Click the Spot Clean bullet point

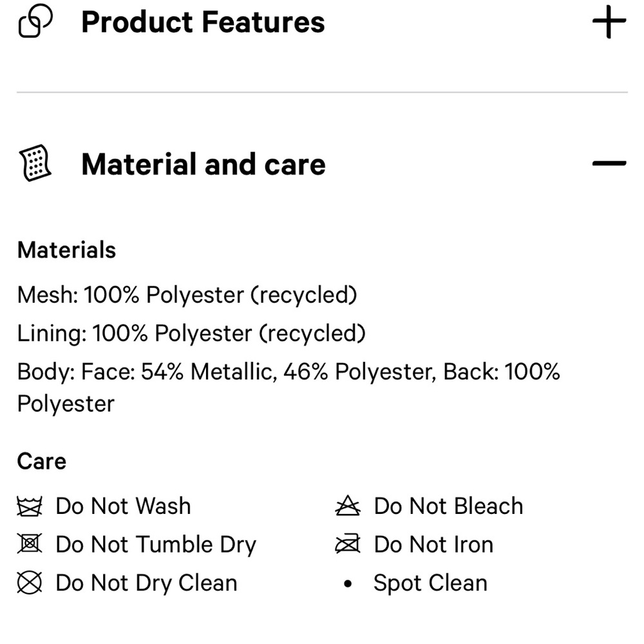(x=348, y=583)
